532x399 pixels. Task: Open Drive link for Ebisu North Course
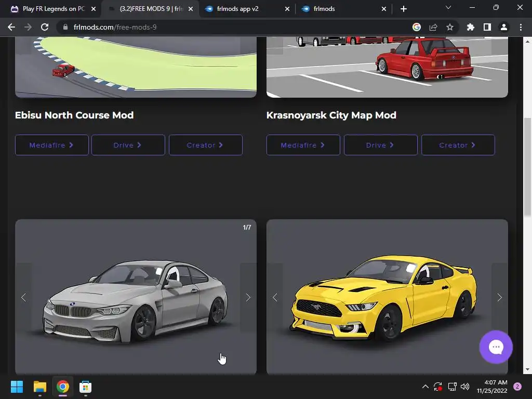128,145
